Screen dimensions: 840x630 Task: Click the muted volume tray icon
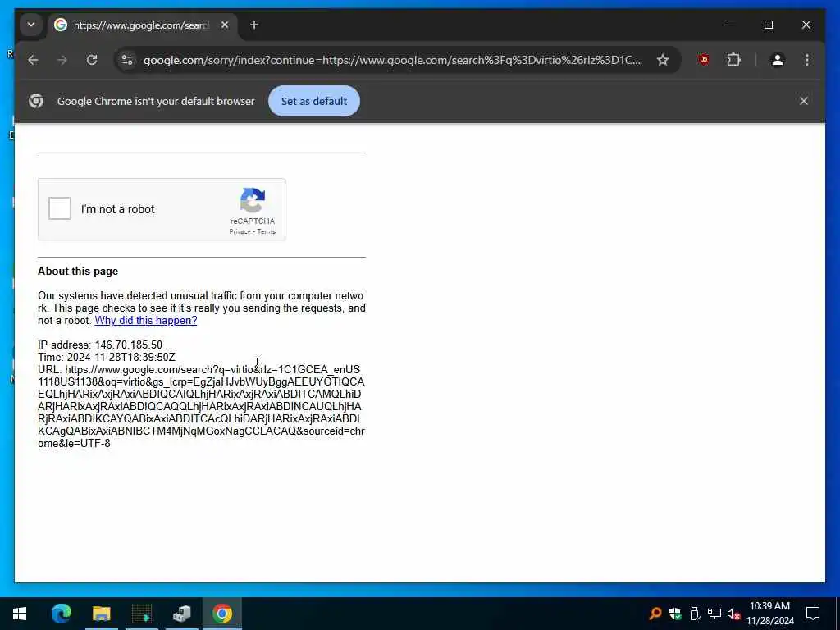[733, 614]
